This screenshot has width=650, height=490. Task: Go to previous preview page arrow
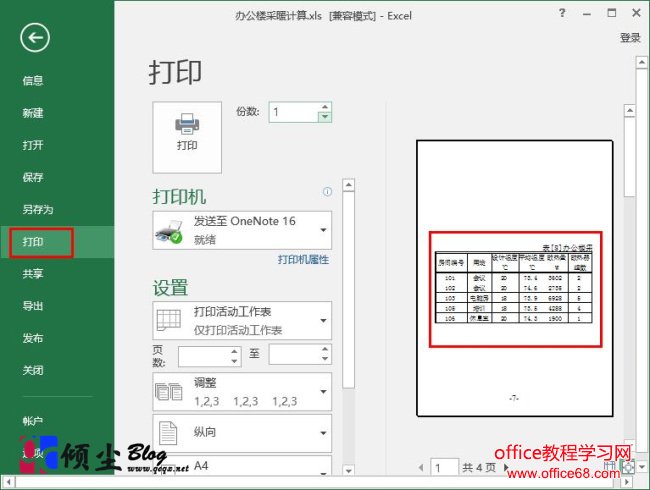coord(421,468)
